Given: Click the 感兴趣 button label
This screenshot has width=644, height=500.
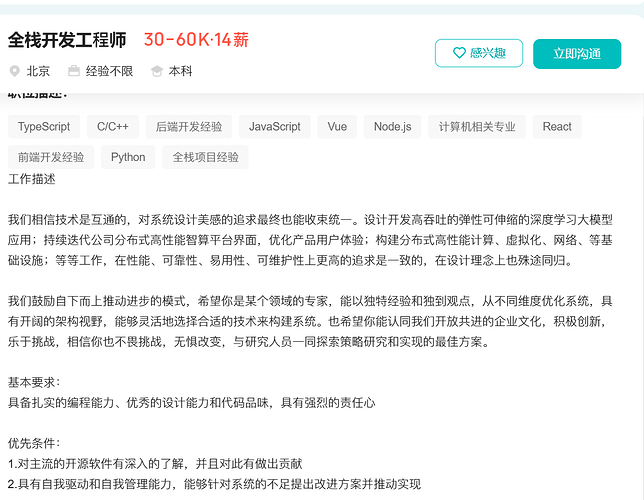Looking at the screenshot, I should click(x=487, y=53).
